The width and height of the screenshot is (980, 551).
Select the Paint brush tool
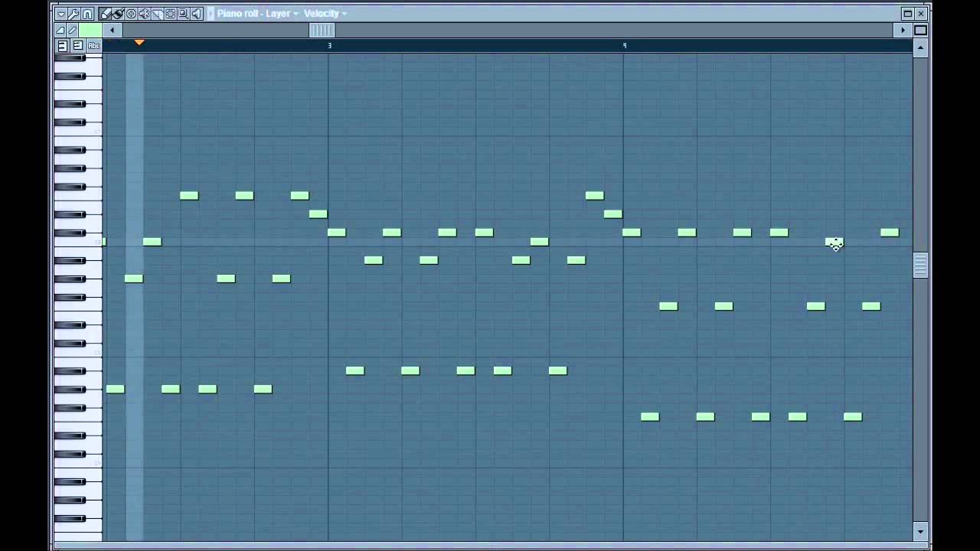[119, 14]
